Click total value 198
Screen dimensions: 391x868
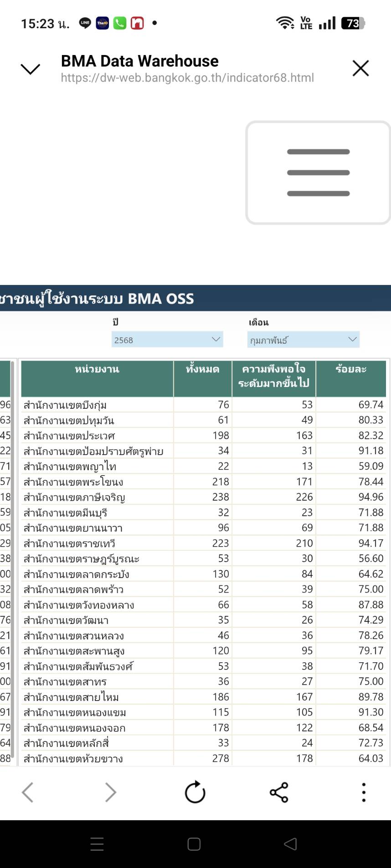pyautogui.click(x=221, y=436)
